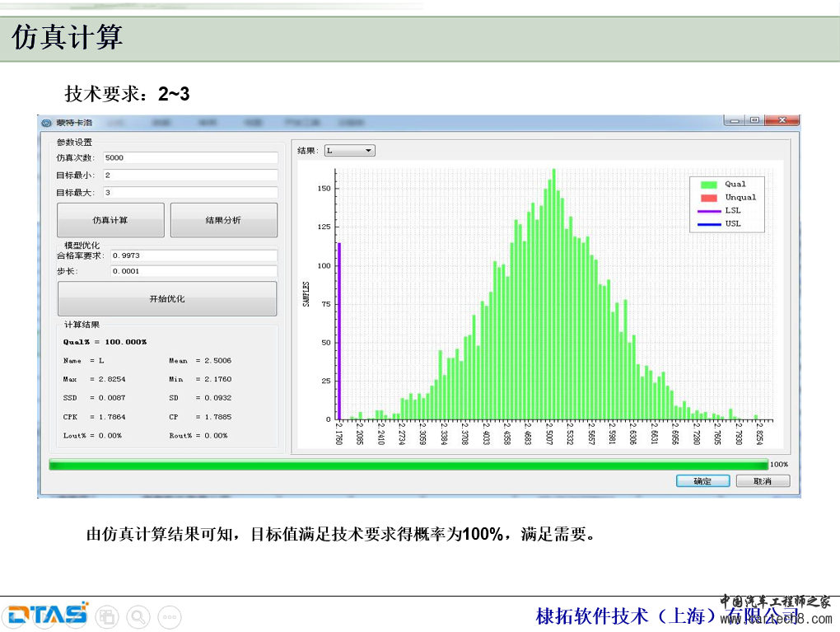Screen dimensions: 840x632
Task: Click the grid layout icon in the bottom toolbar
Action: tap(107, 617)
